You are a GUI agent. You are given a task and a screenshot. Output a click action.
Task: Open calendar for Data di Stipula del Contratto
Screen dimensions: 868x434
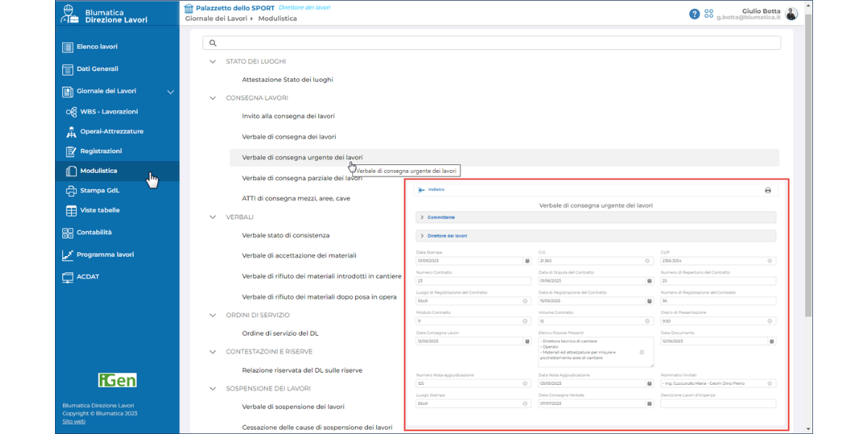coord(649,281)
